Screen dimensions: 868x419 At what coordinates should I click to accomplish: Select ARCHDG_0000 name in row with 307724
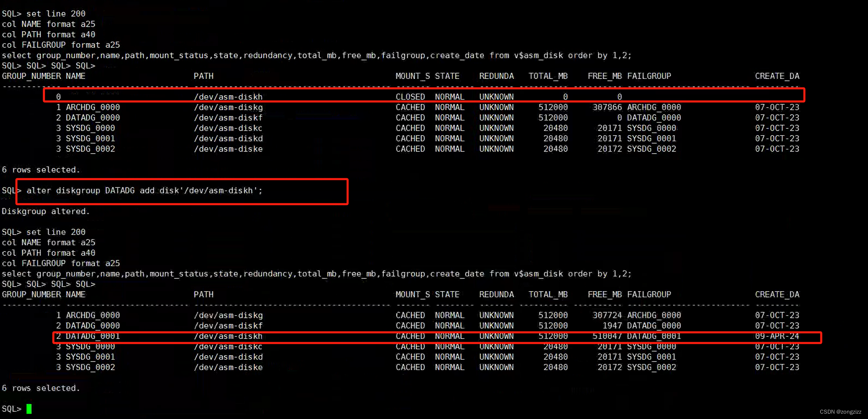point(93,315)
